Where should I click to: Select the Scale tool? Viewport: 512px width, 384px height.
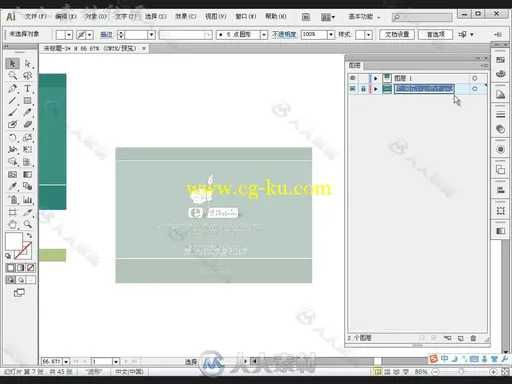28,137
